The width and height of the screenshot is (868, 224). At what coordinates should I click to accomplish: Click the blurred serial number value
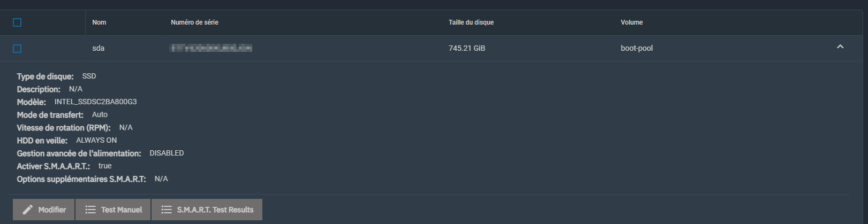(x=211, y=48)
